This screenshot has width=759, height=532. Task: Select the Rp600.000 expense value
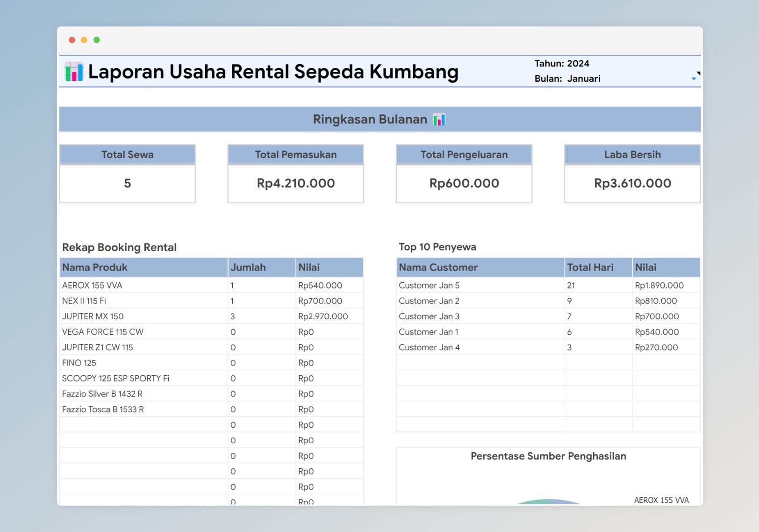[x=464, y=183]
